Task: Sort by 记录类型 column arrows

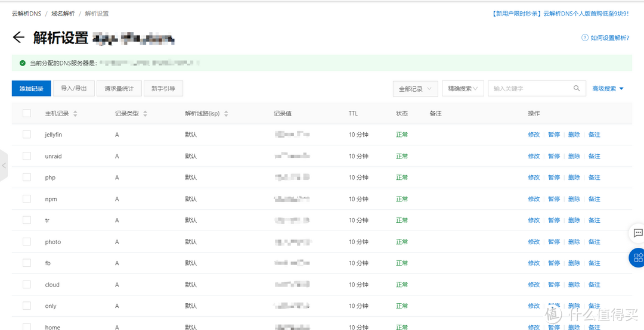Action: coord(145,114)
